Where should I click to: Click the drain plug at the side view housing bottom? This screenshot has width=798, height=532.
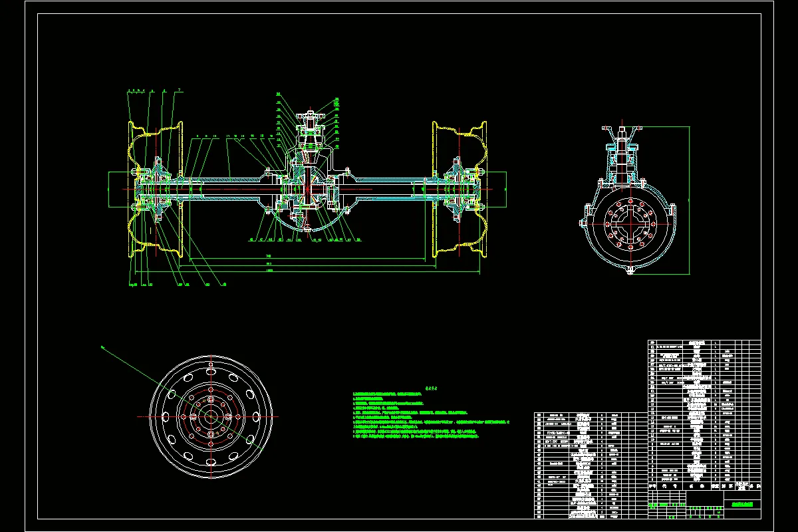click(x=629, y=270)
